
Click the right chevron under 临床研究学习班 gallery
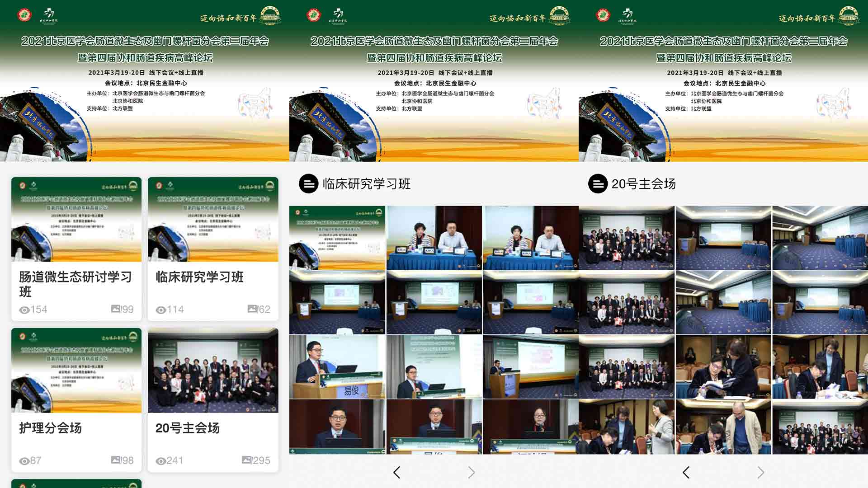click(470, 472)
